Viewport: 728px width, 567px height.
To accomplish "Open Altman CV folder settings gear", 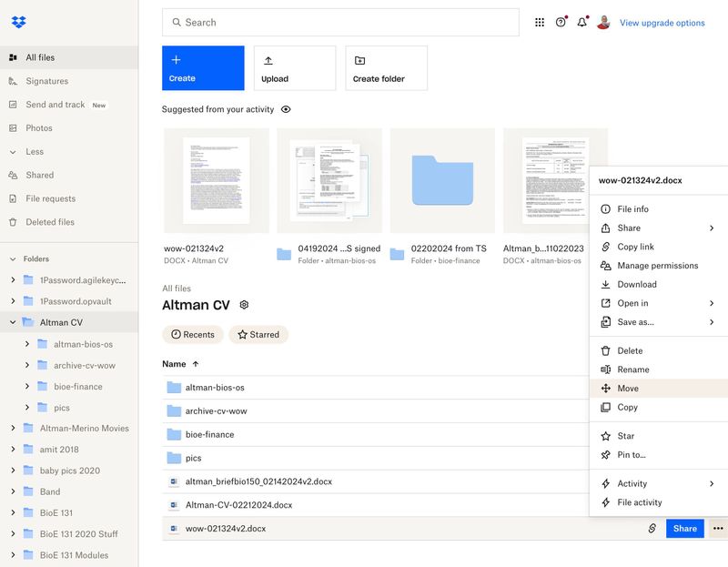I will pyautogui.click(x=244, y=305).
